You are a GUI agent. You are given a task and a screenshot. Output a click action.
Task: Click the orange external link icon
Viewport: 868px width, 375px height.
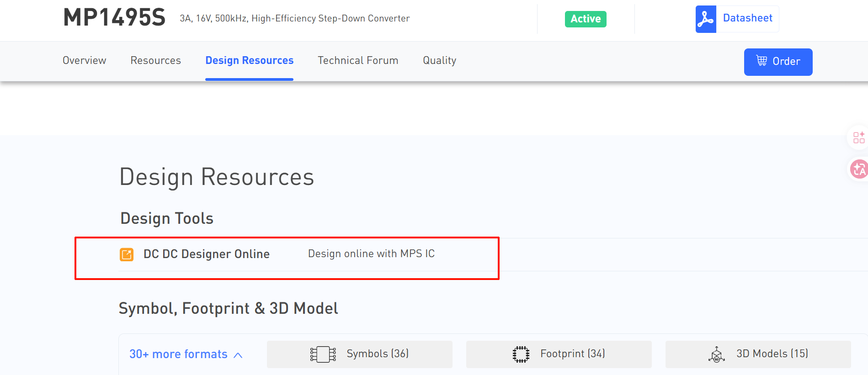127,254
